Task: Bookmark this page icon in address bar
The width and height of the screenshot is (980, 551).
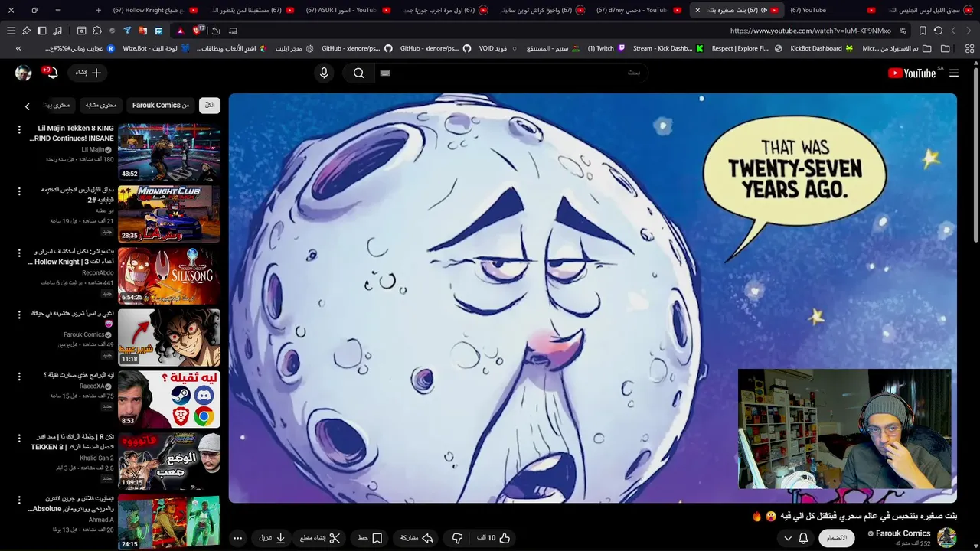Action: (x=923, y=31)
